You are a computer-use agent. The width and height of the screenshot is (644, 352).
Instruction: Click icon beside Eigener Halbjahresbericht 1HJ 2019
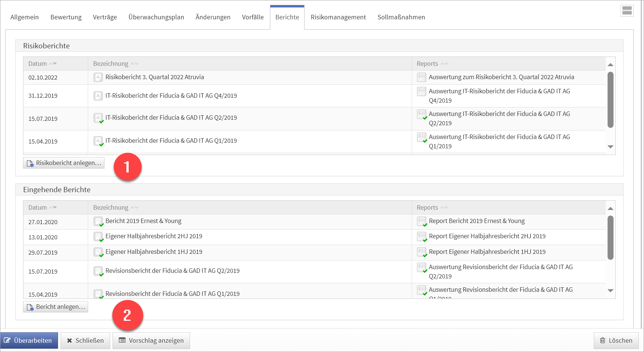[x=98, y=252]
